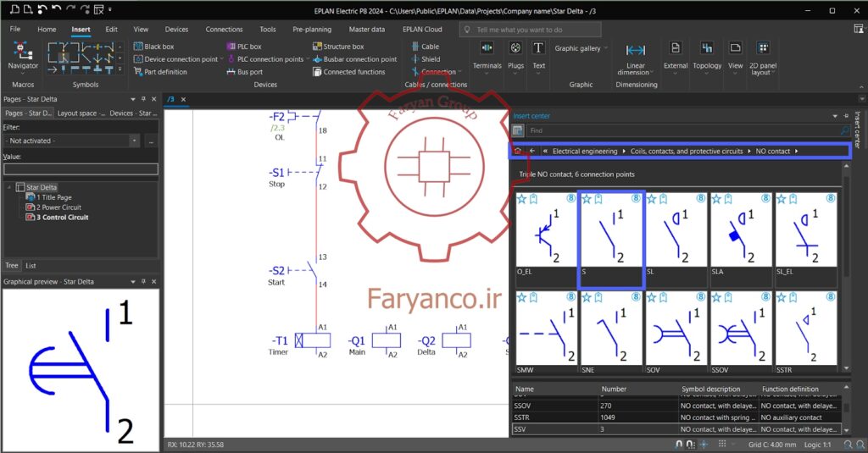Click the Value input field
The image size is (868, 453).
click(x=81, y=169)
